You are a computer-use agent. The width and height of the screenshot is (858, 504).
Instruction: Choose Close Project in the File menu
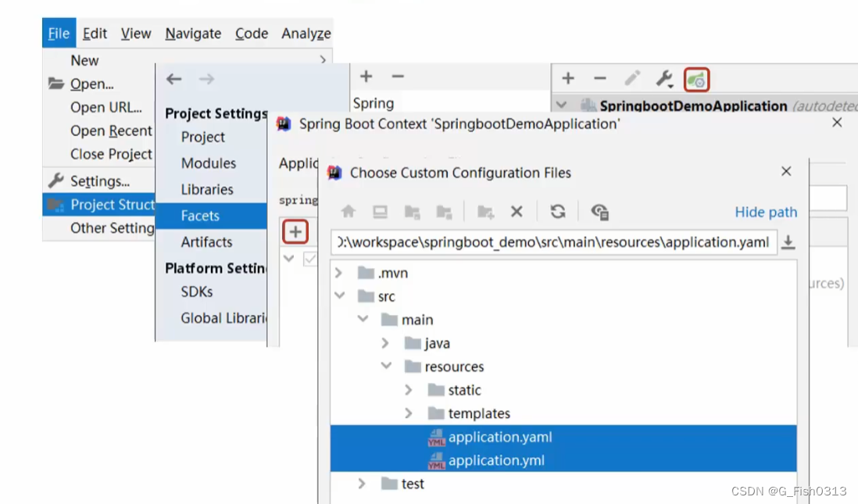pos(111,154)
